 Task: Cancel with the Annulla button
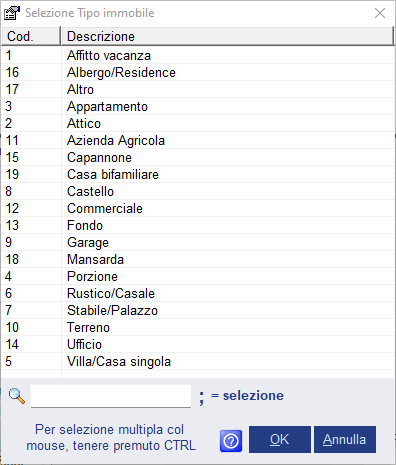(x=345, y=439)
